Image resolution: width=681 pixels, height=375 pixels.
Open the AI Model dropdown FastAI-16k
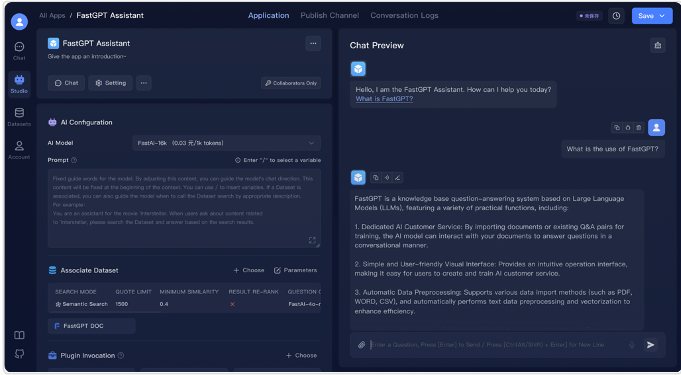pyautogui.click(x=226, y=143)
